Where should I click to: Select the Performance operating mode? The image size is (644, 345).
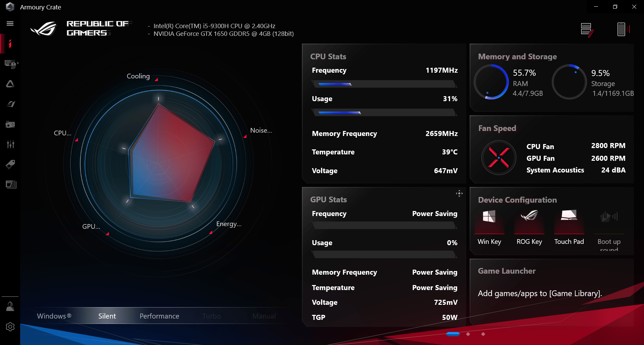[159, 316]
